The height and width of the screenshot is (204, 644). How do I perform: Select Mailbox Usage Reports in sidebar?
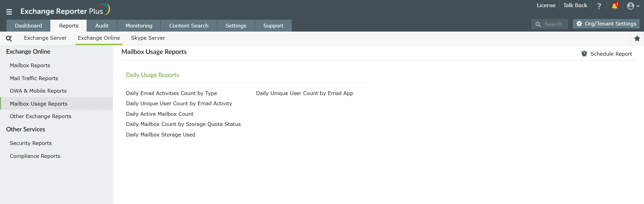[x=56, y=104]
